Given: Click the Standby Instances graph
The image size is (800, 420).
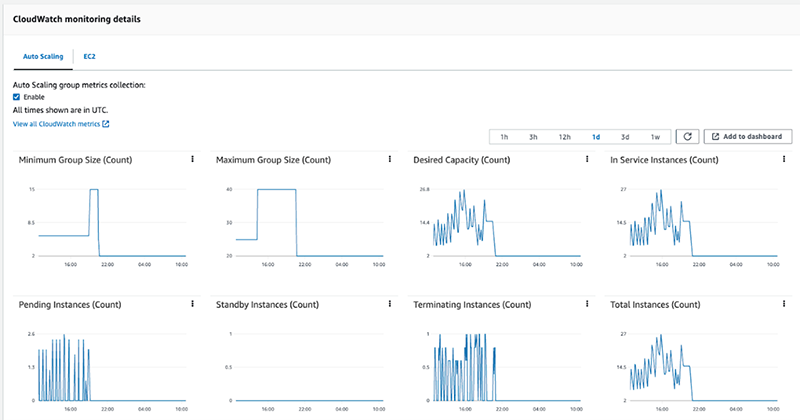Looking at the screenshot, I should pos(309,367).
